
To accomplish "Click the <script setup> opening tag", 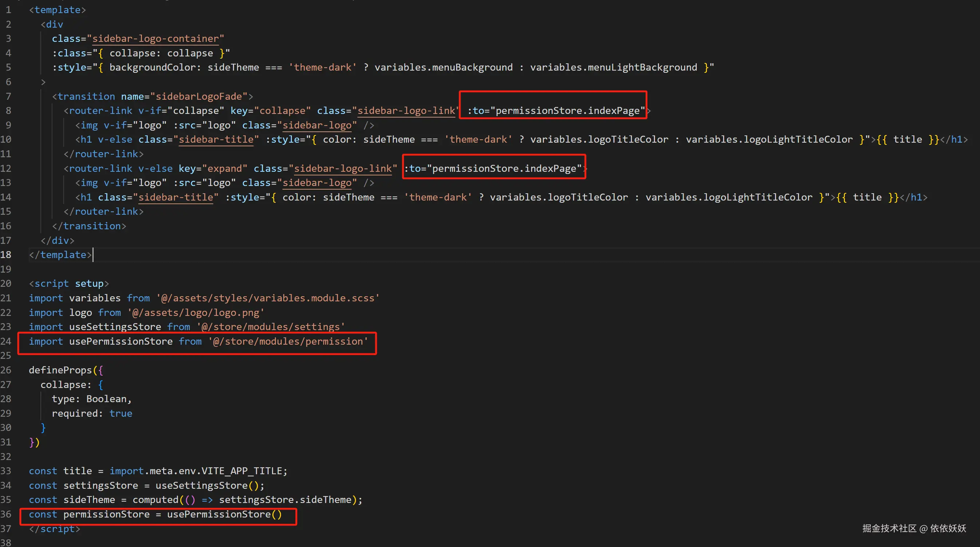I will (x=69, y=284).
